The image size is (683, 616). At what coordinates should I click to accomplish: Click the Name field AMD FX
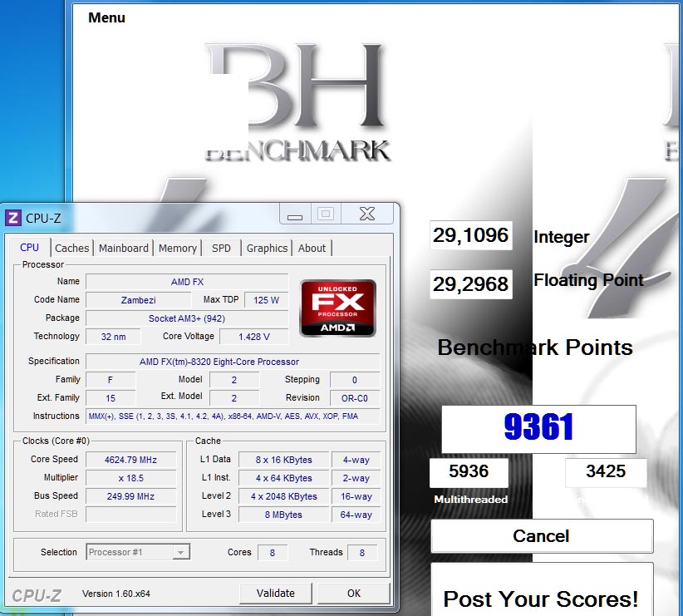click(x=187, y=282)
